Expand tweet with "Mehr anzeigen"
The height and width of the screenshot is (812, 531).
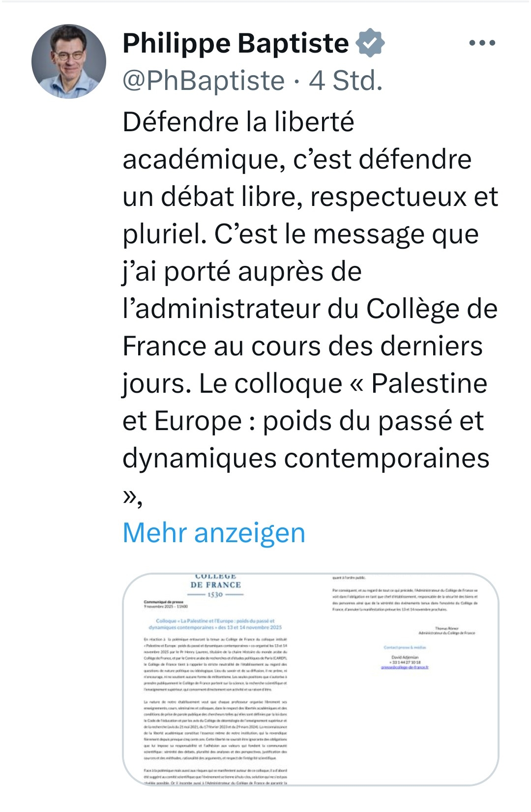[214, 532]
